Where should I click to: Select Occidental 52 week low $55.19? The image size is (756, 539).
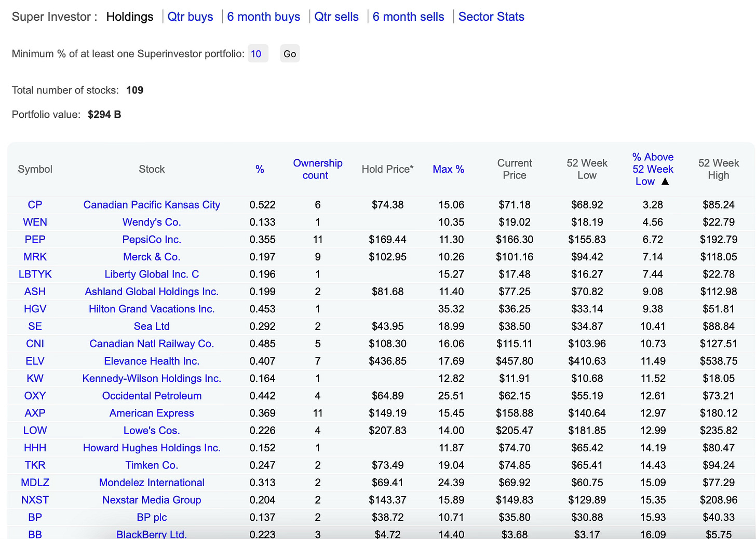pyautogui.click(x=587, y=396)
